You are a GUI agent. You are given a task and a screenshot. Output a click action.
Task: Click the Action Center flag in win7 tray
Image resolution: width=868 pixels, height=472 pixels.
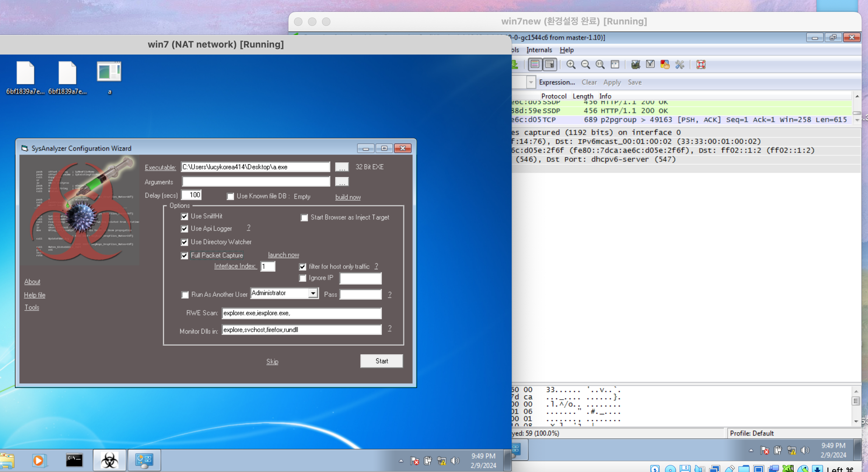415,461
